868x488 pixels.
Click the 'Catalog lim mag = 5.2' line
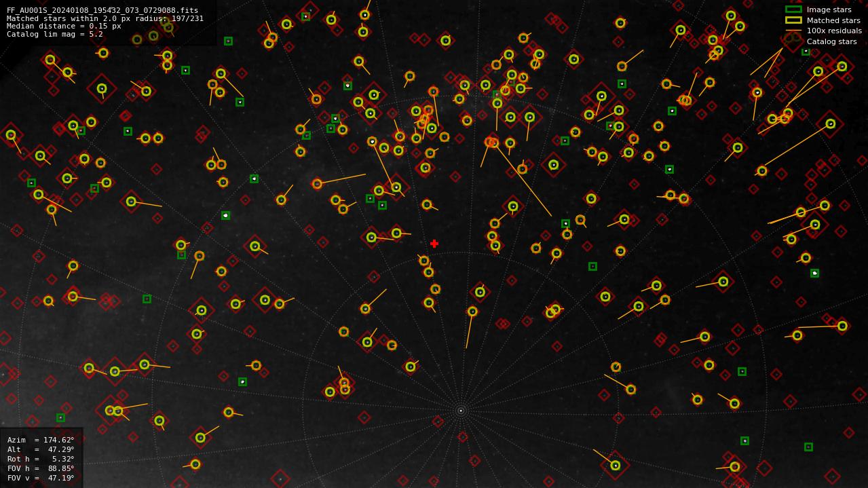click(x=55, y=34)
